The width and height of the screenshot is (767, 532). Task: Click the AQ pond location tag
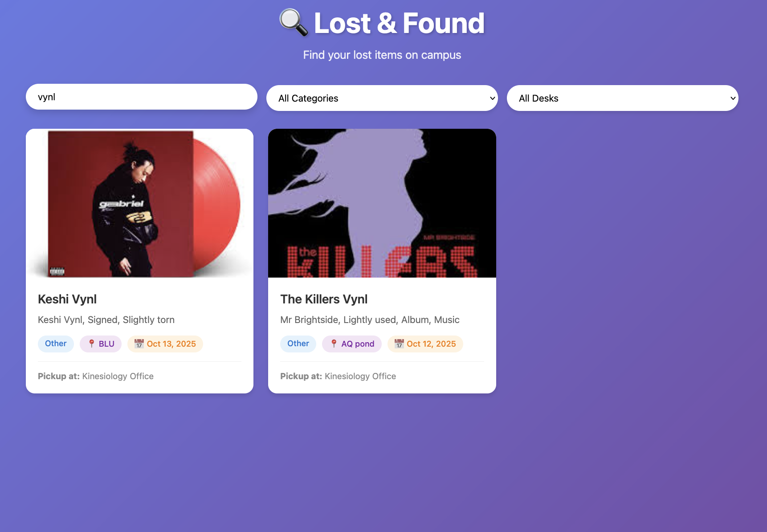click(x=352, y=344)
